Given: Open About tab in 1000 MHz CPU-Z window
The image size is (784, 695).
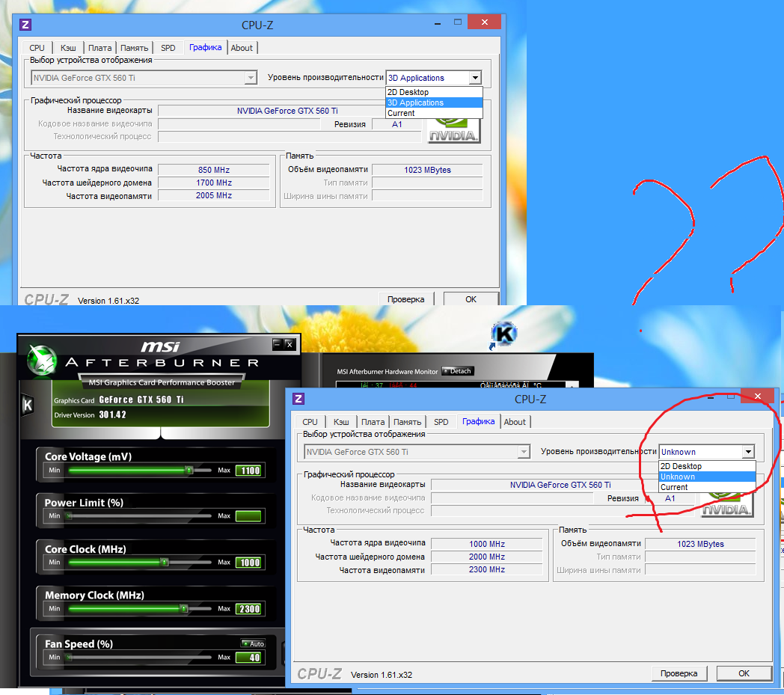Looking at the screenshot, I should [x=515, y=422].
